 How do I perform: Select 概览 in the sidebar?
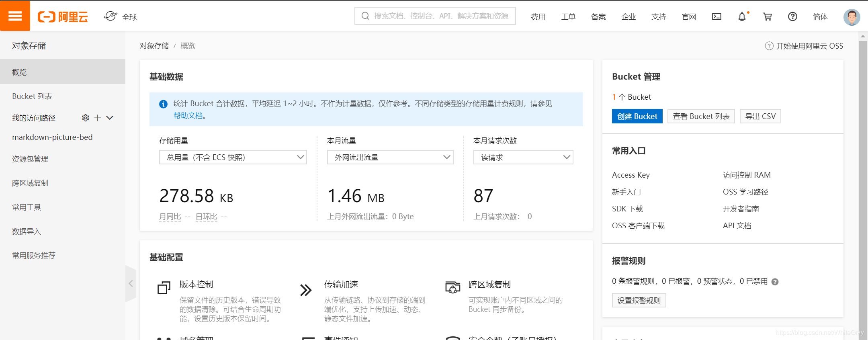pos(63,72)
